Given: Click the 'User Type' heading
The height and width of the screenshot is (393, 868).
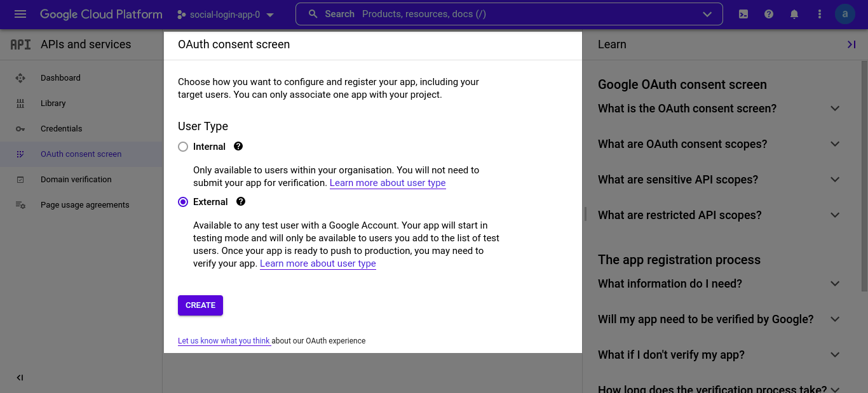Looking at the screenshot, I should (203, 126).
